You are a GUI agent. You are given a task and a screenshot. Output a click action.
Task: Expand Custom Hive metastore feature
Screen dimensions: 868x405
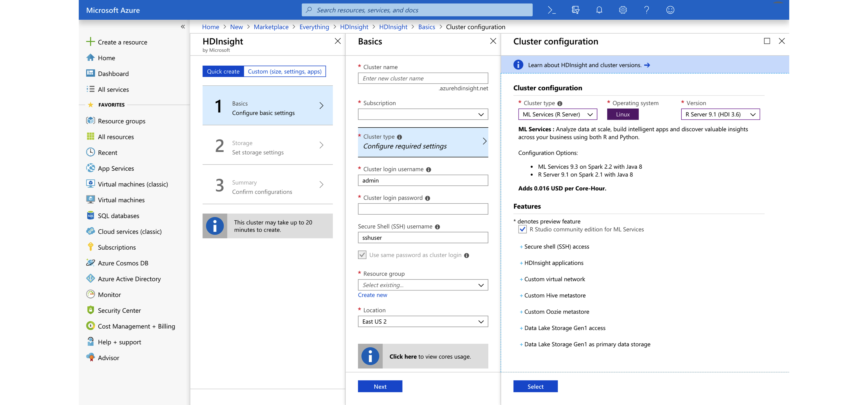[553, 295]
